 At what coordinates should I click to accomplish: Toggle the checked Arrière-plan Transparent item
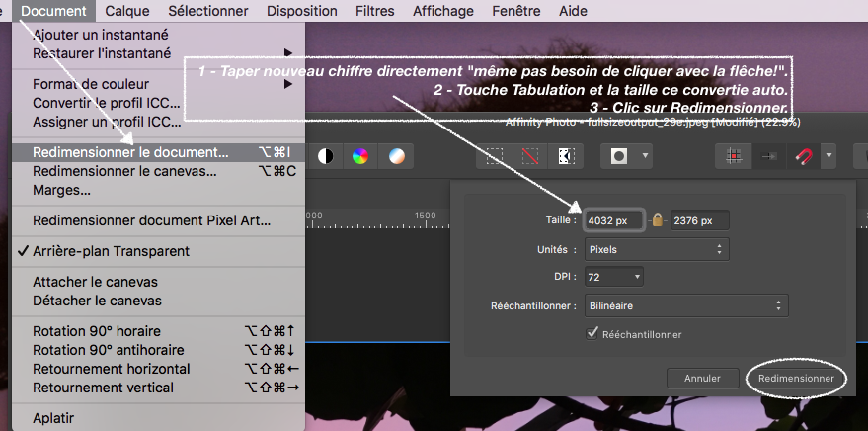(x=158, y=251)
